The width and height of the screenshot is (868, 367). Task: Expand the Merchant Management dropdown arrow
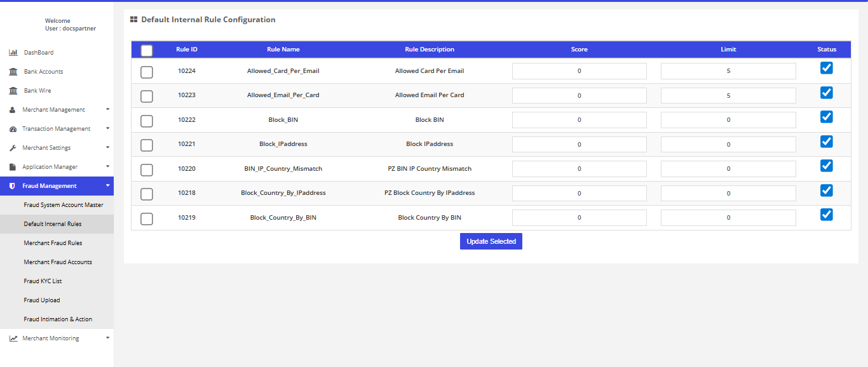coord(107,109)
